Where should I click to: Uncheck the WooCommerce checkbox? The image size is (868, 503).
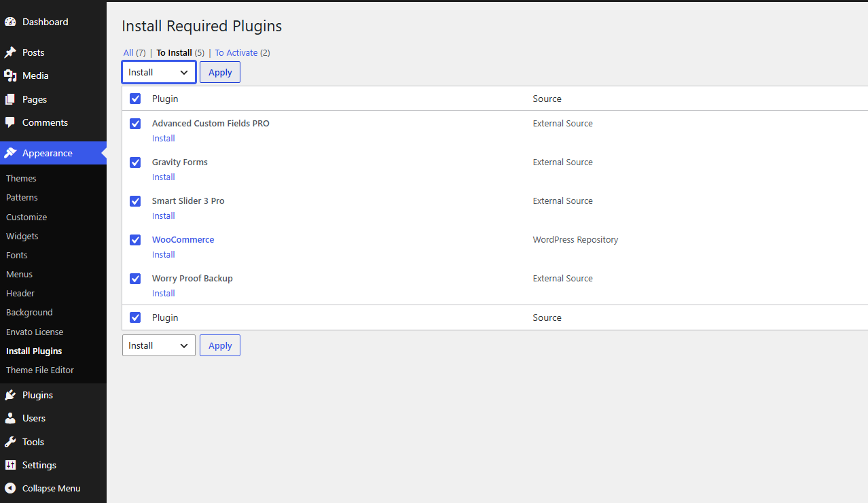click(x=135, y=240)
